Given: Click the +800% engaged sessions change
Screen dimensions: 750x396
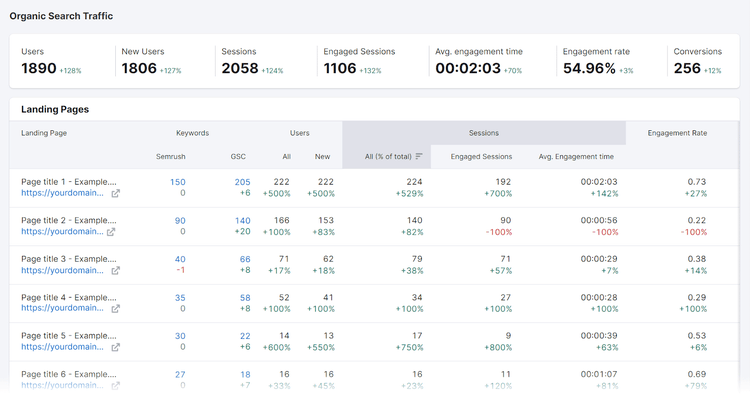Looking at the screenshot, I should click(498, 348).
